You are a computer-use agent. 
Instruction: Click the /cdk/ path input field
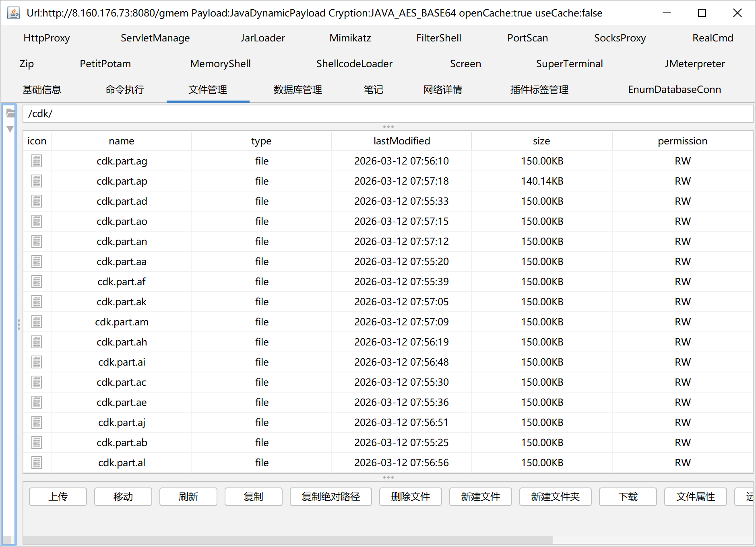pos(387,114)
